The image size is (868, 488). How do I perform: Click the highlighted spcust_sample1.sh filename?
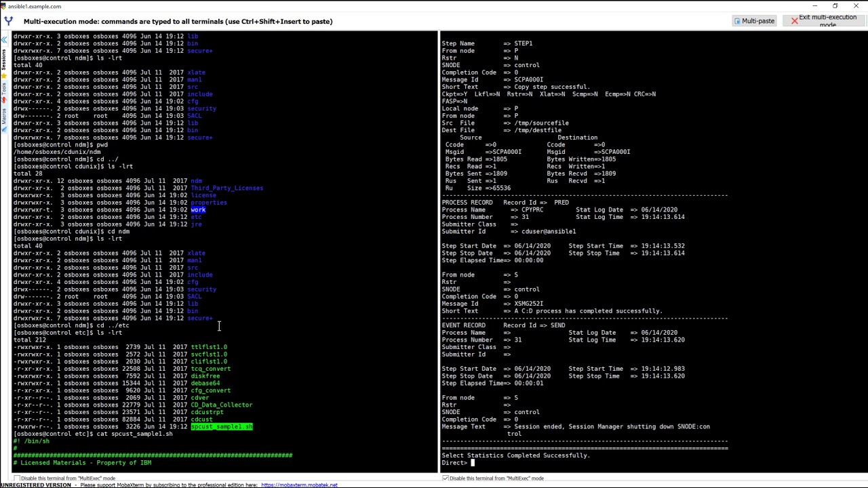222,426
